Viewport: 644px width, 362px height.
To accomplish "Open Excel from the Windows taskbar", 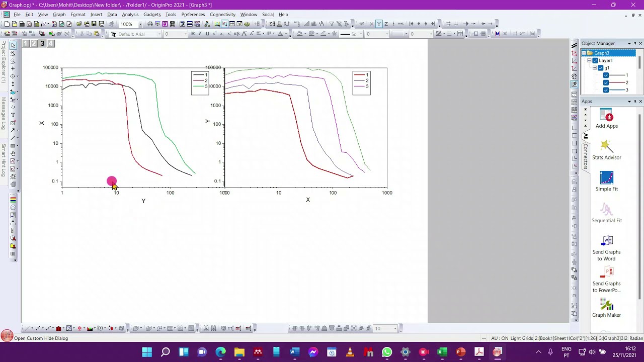I will click(x=442, y=352).
